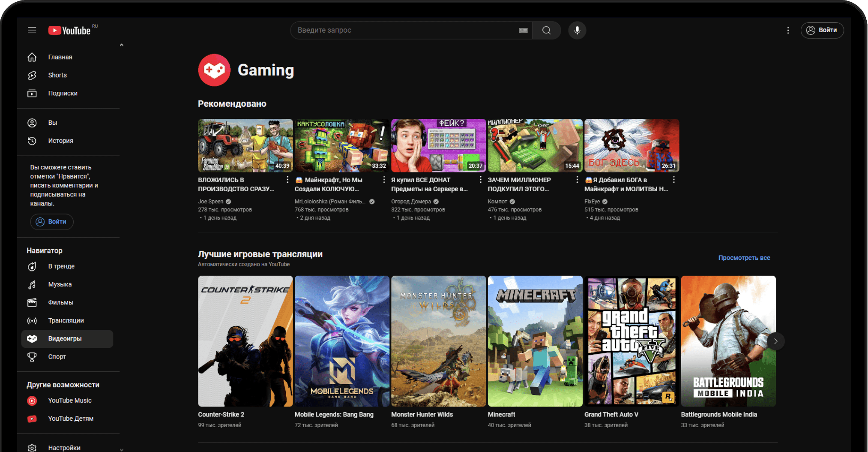
Task: Open Музыка in navigator
Action: (67, 284)
